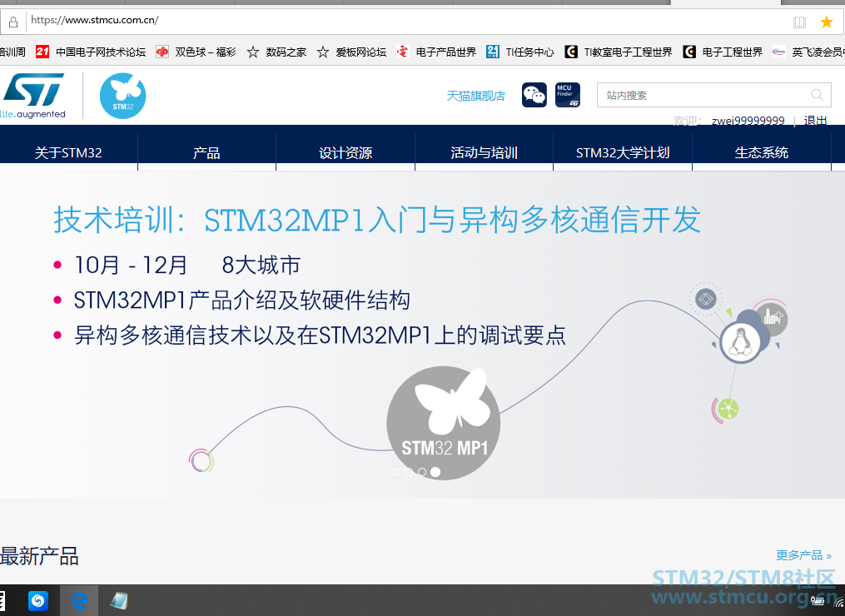Image resolution: width=845 pixels, height=616 pixels.
Task: Open TI教室电子工程世界 bookmark
Action: tap(618, 52)
